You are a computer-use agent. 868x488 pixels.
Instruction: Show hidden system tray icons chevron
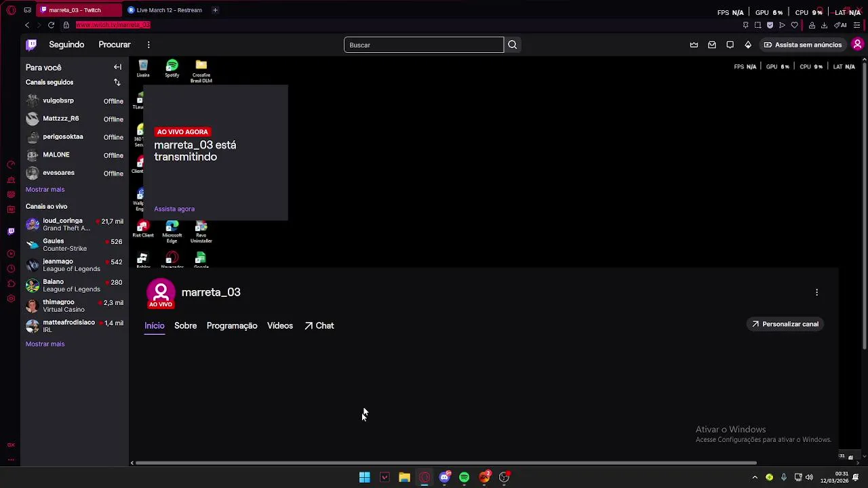coord(755,477)
